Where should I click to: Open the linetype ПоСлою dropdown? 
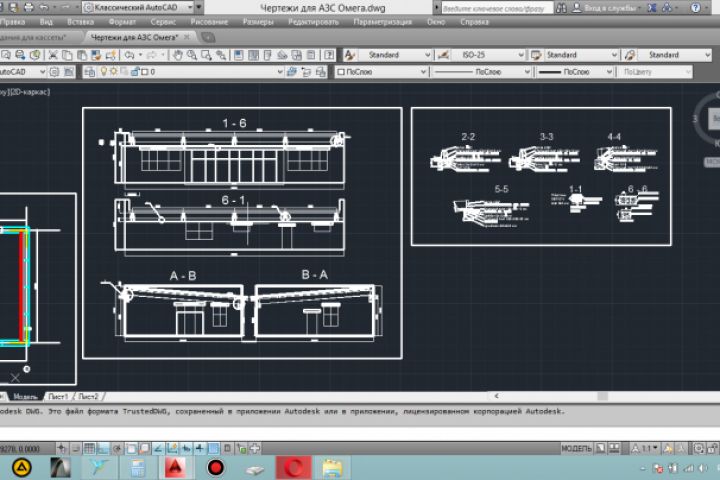[x=481, y=72]
